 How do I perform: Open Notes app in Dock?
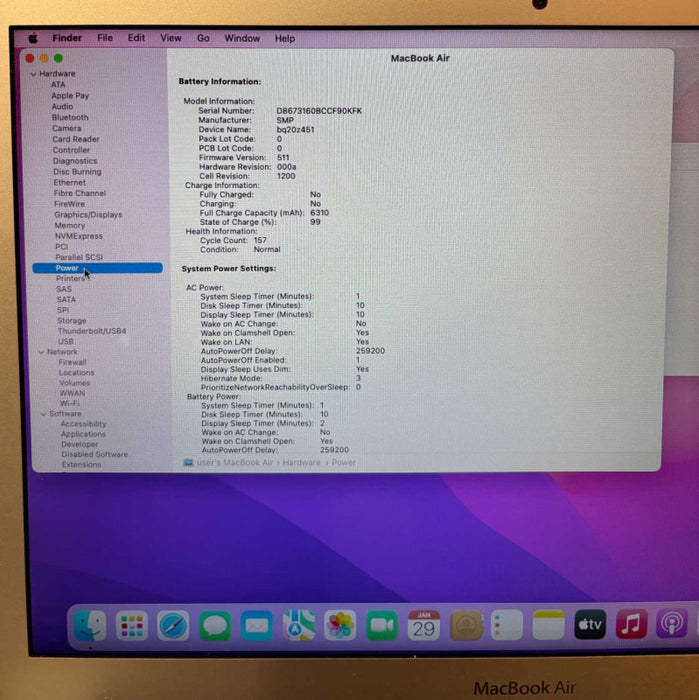pyautogui.click(x=549, y=625)
